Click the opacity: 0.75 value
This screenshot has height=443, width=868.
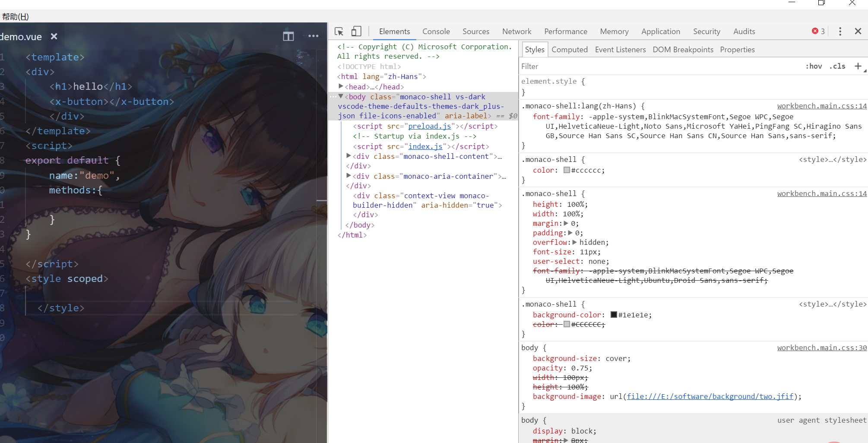coord(580,368)
